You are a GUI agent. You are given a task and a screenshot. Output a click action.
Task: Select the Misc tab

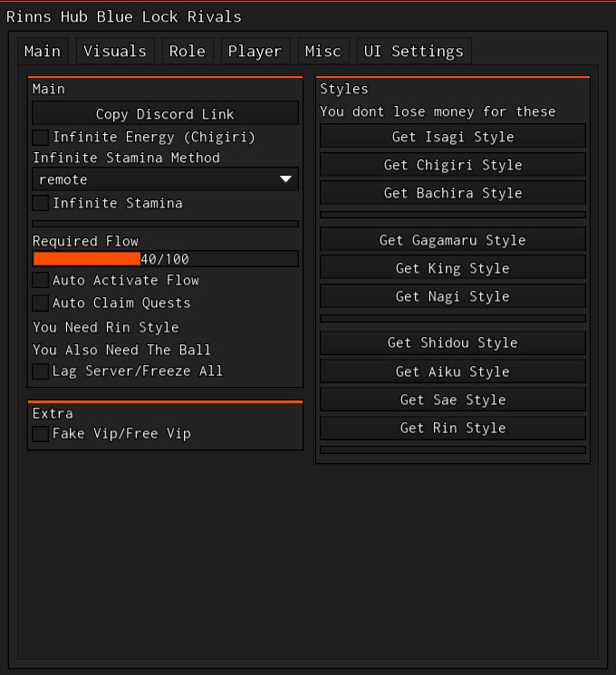coord(323,52)
